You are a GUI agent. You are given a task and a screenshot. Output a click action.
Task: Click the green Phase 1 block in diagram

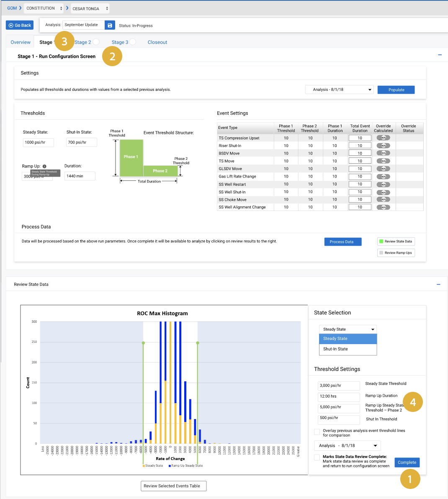point(131,158)
